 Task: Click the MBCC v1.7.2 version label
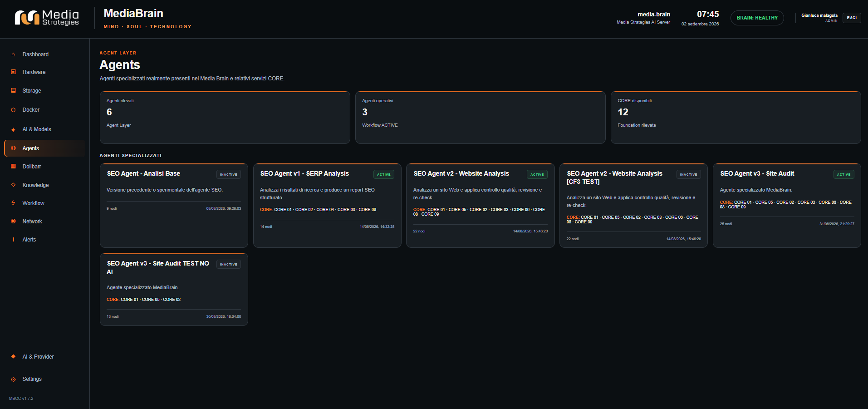click(x=21, y=399)
